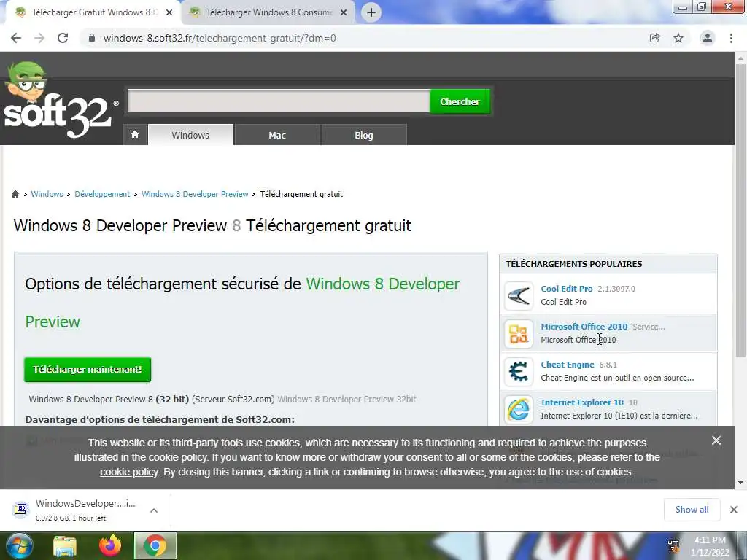Click the Soft32 logo
Screen dimensions: 747x560
(x=60, y=101)
